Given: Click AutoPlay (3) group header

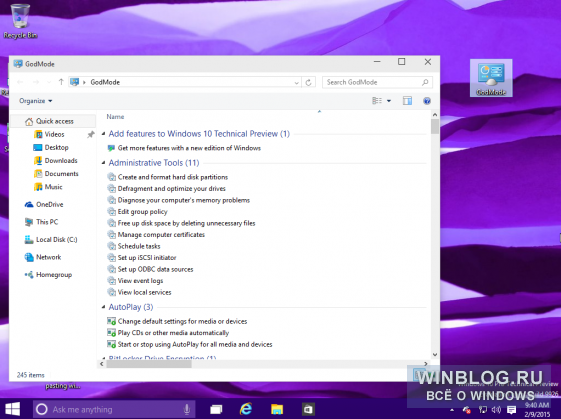Looking at the screenshot, I should [x=131, y=307].
